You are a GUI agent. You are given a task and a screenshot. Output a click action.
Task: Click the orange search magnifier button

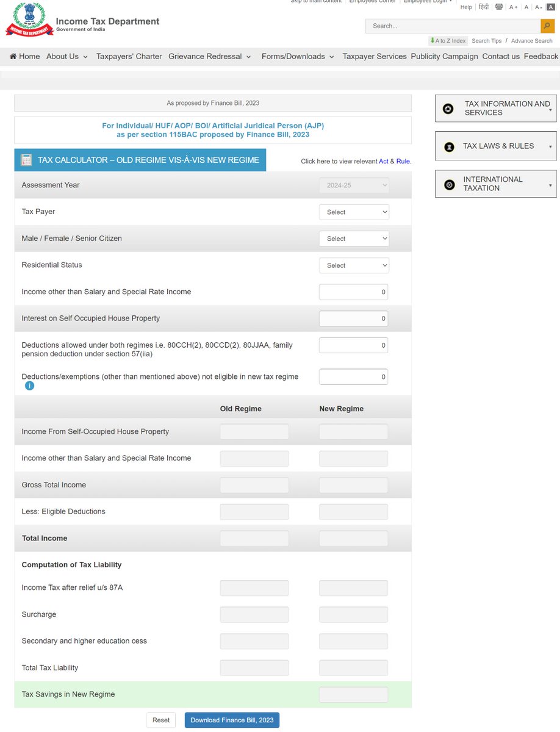pos(548,26)
